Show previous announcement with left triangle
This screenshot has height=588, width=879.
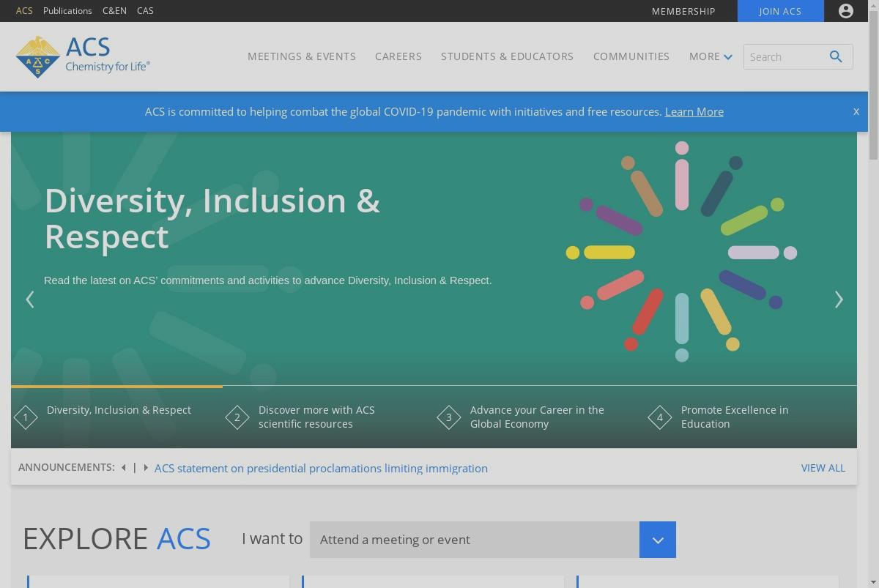click(124, 467)
